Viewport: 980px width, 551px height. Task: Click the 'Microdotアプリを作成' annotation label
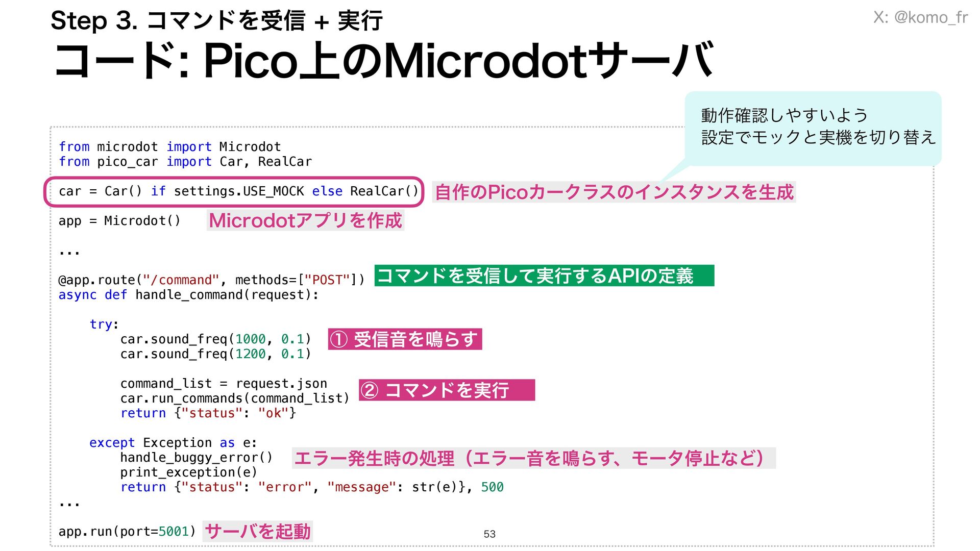(305, 220)
